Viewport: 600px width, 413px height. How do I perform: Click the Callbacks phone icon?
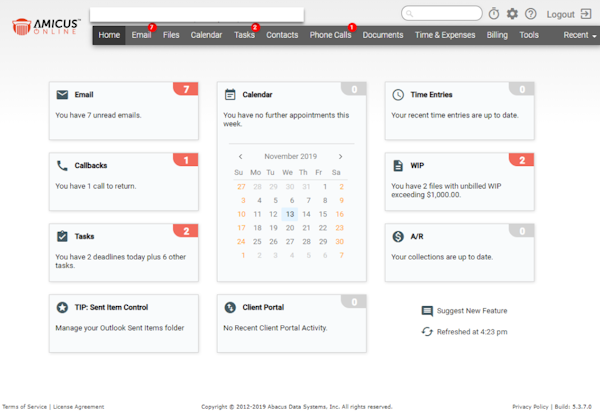click(x=62, y=165)
